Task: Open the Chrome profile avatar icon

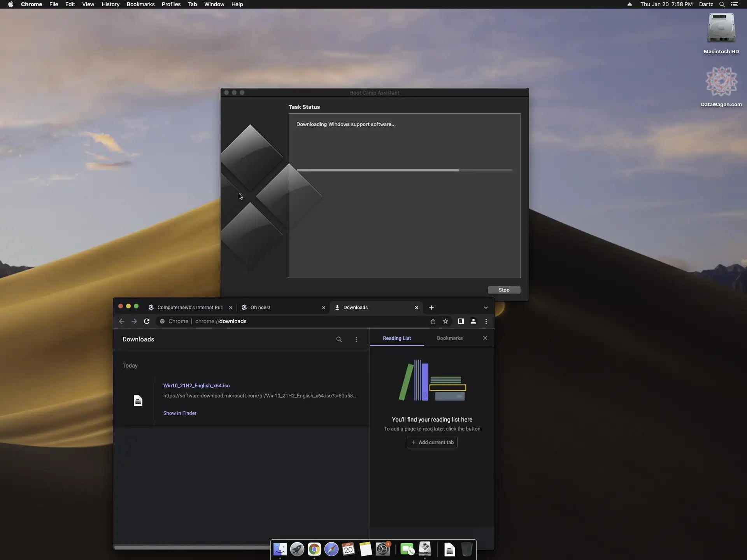Action: 473,321
